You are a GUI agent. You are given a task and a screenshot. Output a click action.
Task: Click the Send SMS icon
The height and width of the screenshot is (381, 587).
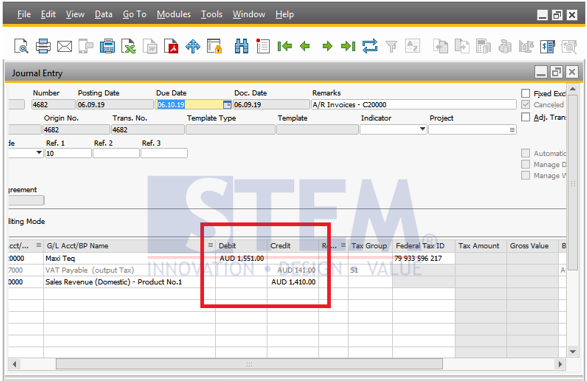(86, 46)
